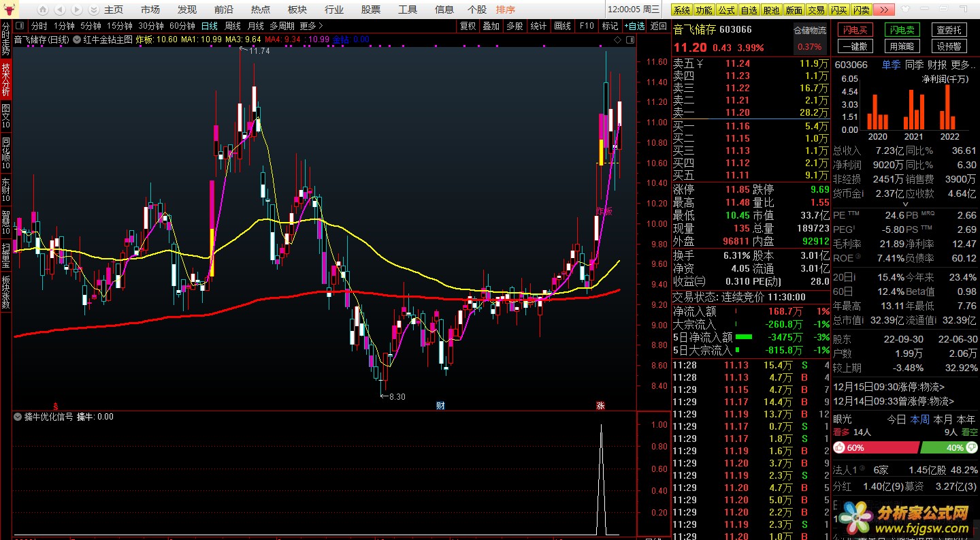Open the 12月14日 曾涨停 news entry
Image resolution: width=980 pixels, height=540 pixels.
point(894,402)
